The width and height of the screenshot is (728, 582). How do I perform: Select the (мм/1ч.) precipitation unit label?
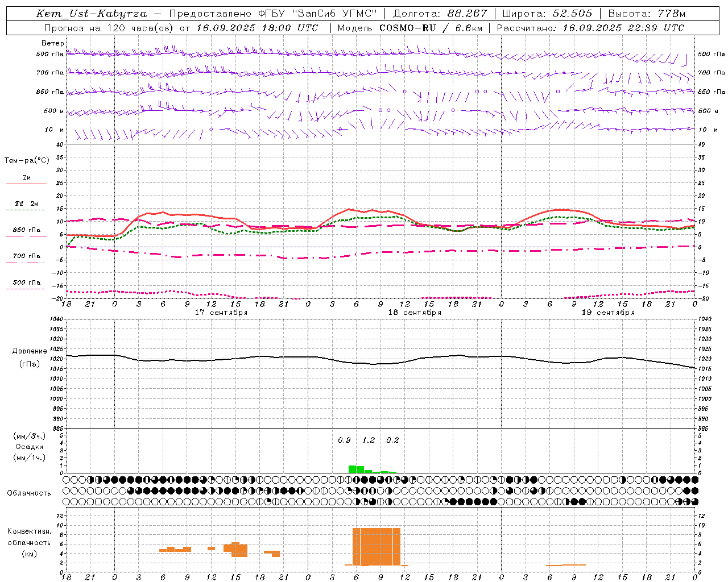click(x=29, y=458)
